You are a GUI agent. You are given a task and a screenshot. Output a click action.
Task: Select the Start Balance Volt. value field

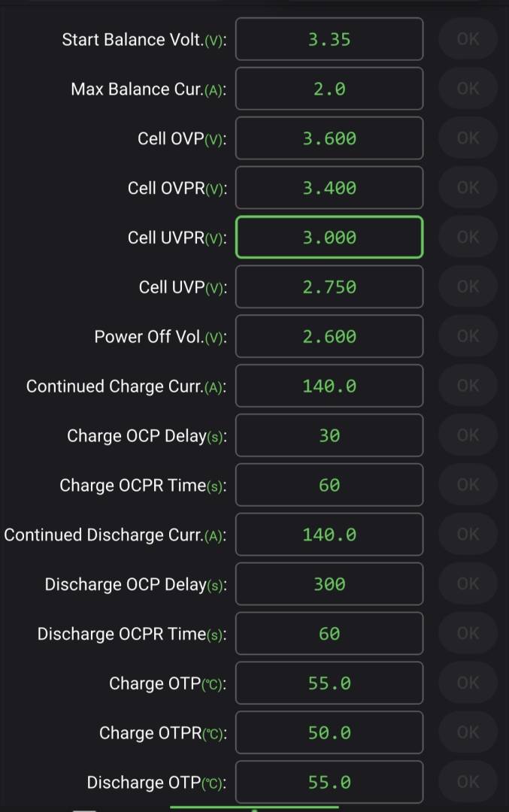point(329,39)
